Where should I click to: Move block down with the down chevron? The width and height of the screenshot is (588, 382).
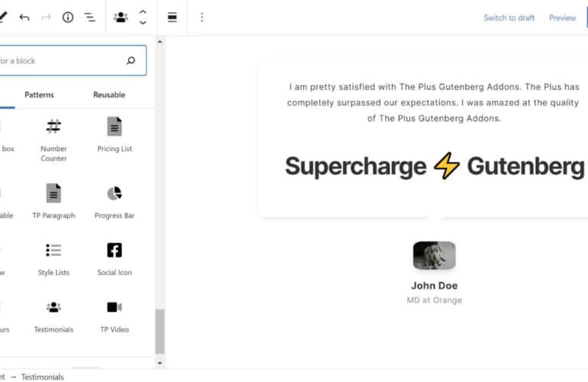[x=143, y=23]
